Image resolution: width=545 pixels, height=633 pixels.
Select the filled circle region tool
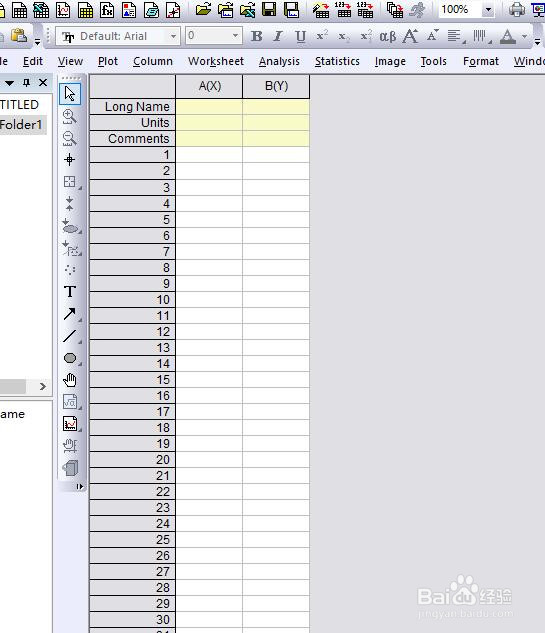(70, 358)
